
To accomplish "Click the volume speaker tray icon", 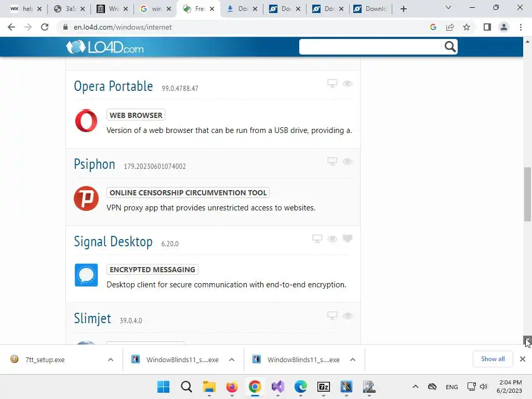I will 484,387.
